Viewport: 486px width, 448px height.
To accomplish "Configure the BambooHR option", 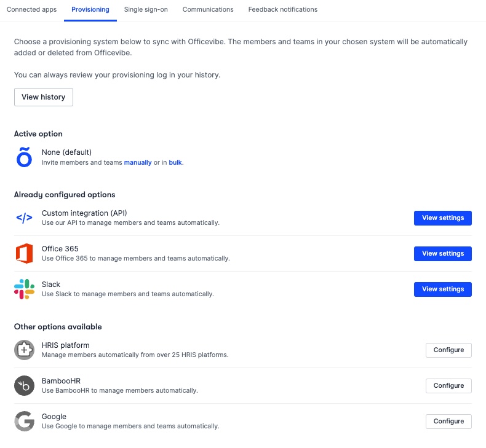I will pos(448,385).
